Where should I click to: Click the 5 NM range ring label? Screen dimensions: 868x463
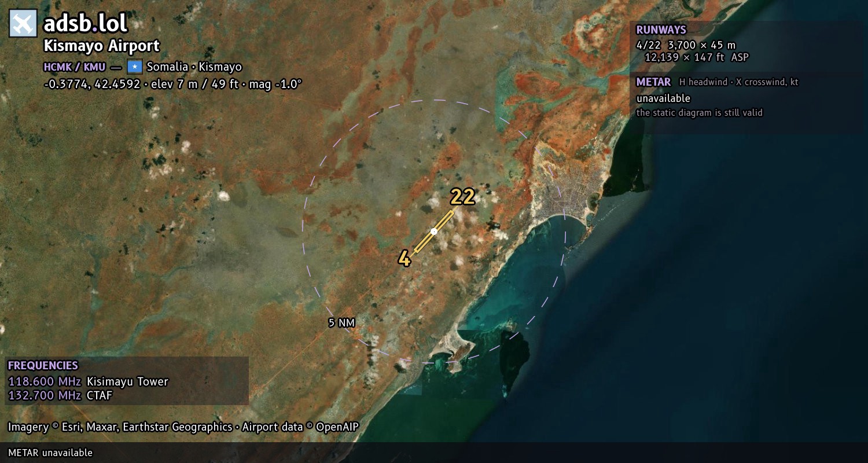tap(341, 323)
